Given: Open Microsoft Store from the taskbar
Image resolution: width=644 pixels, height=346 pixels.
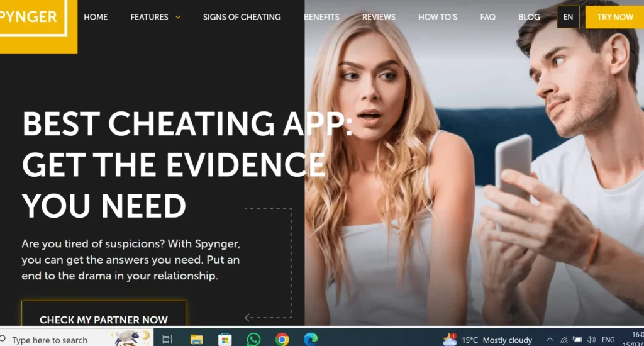Looking at the screenshot, I should pyautogui.click(x=225, y=340).
